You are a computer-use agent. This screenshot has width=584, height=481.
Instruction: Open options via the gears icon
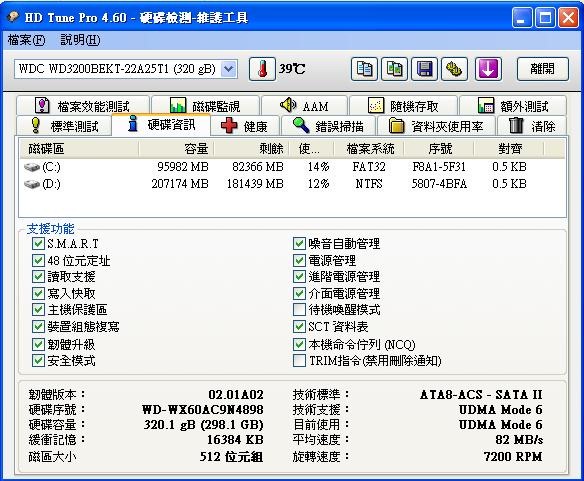(454, 69)
